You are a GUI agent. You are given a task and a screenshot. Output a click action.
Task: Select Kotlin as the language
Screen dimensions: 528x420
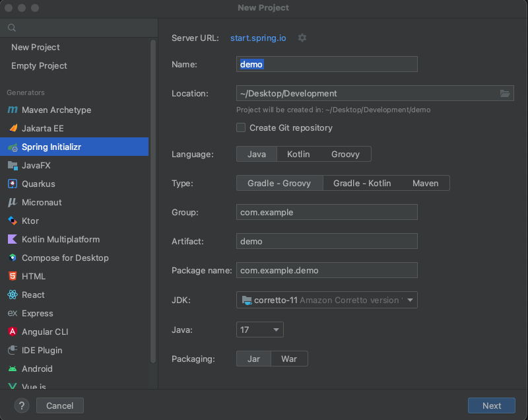pyautogui.click(x=298, y=155)
